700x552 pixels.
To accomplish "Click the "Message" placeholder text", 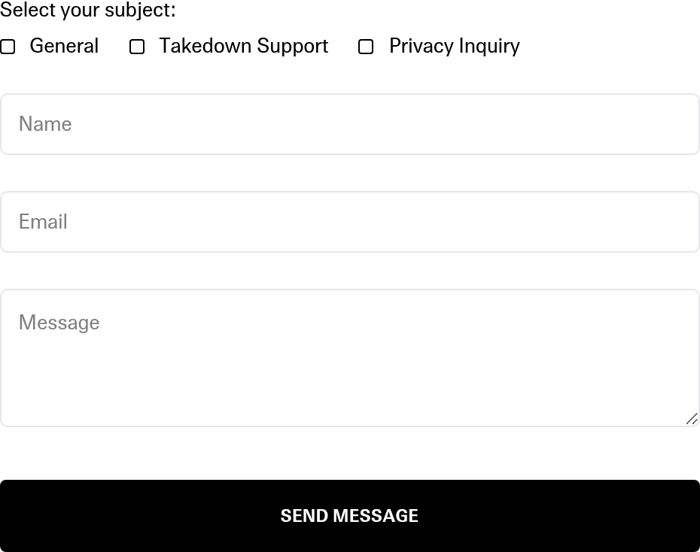I will [59, 323].
